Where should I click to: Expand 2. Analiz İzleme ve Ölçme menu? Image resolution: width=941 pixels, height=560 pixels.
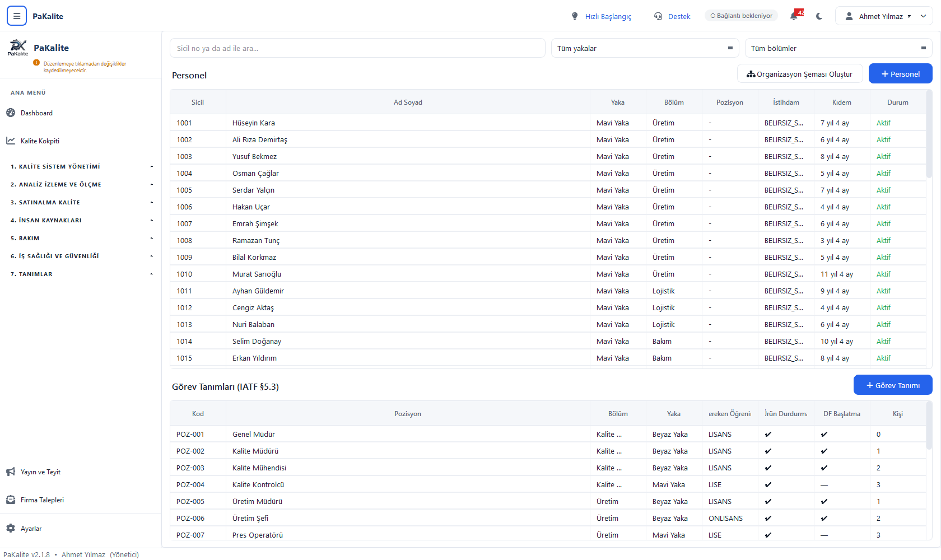coord(81,184)
